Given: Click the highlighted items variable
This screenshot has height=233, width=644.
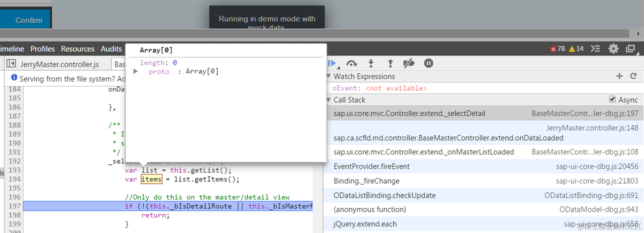Looking at the screenshot, I should [152, 179].
